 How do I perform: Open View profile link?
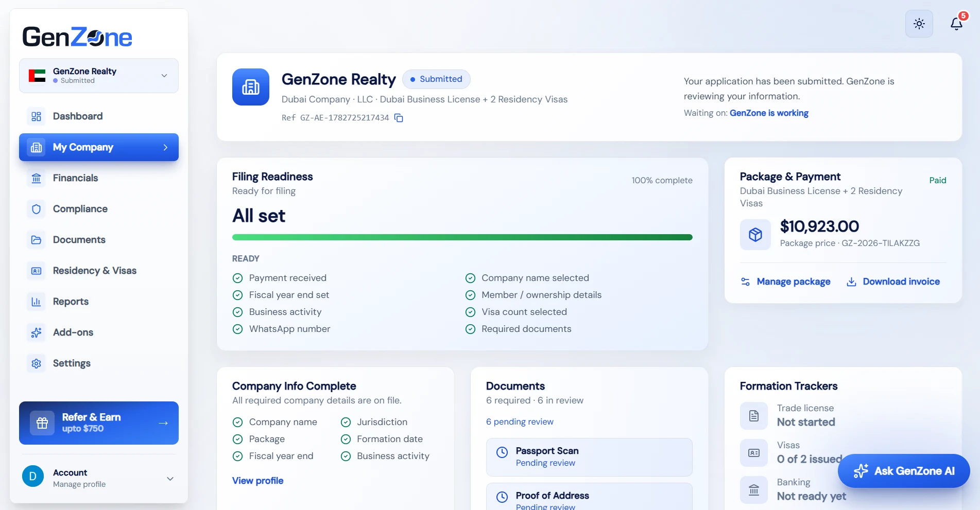coord(257,481)
